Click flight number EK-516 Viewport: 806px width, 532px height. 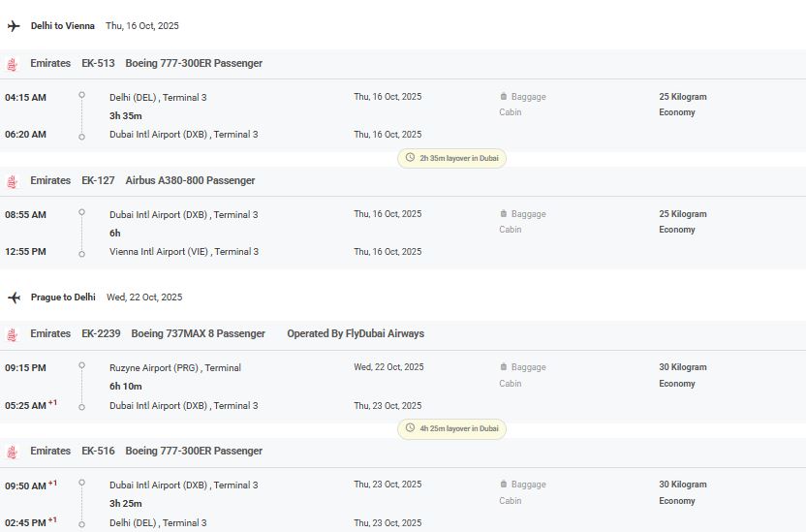98,451
